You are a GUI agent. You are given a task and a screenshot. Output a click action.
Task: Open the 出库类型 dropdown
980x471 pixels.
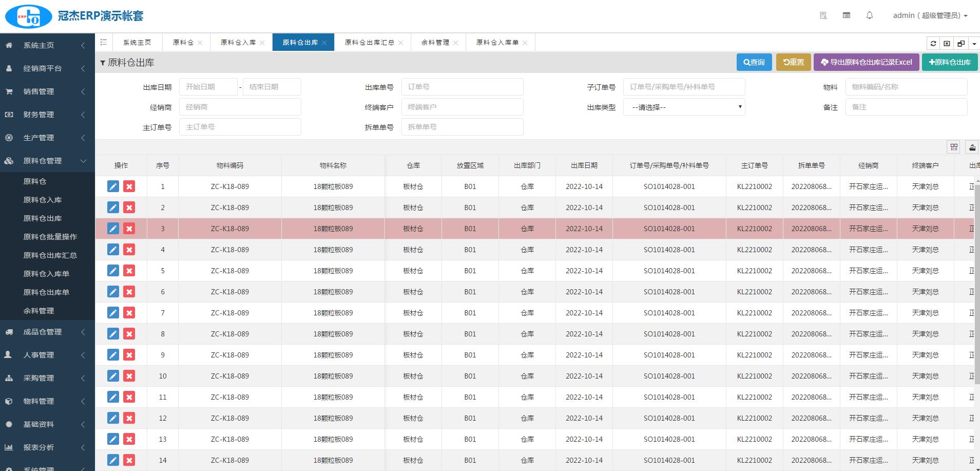point(684,107)
